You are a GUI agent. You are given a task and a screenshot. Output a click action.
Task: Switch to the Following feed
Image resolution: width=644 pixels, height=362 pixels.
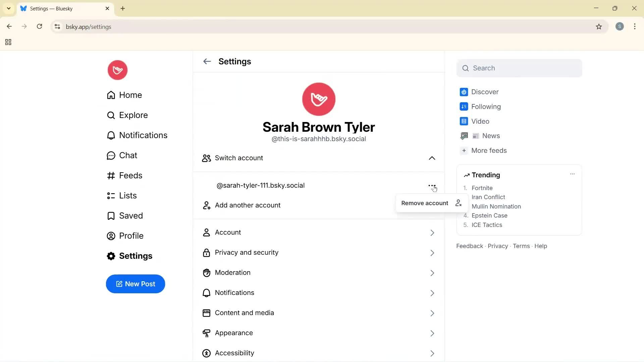(x=485, y=106)
